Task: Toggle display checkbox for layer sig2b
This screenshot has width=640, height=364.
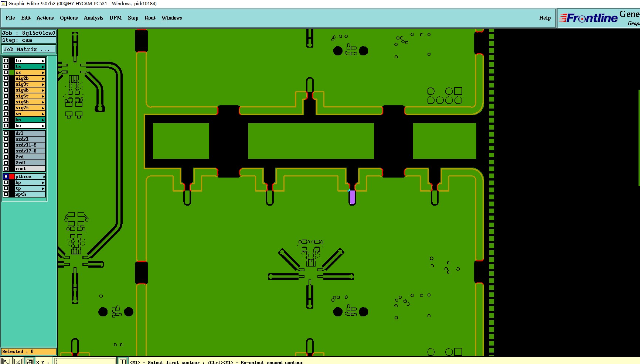Action: point(6,78)
